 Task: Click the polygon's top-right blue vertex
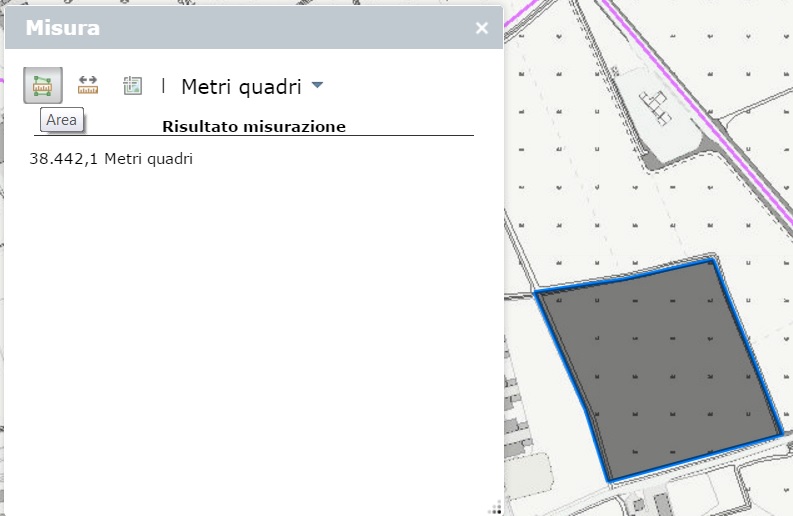point(712,260)
